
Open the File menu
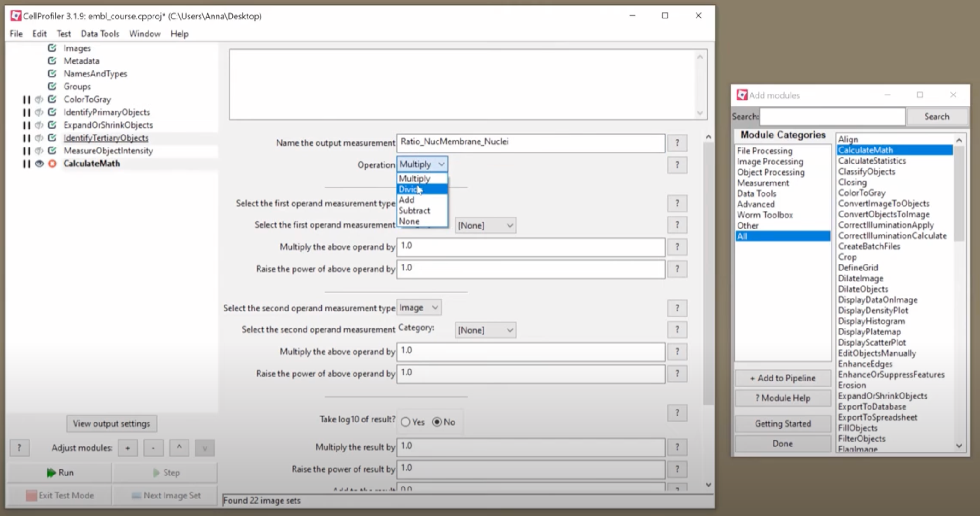[16, 34]
